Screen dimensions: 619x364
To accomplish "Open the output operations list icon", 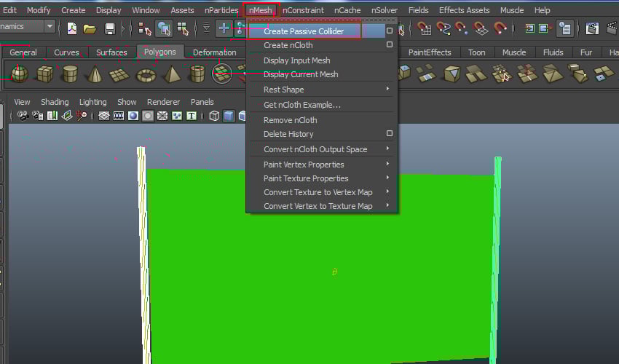I will tap(545, 28).
